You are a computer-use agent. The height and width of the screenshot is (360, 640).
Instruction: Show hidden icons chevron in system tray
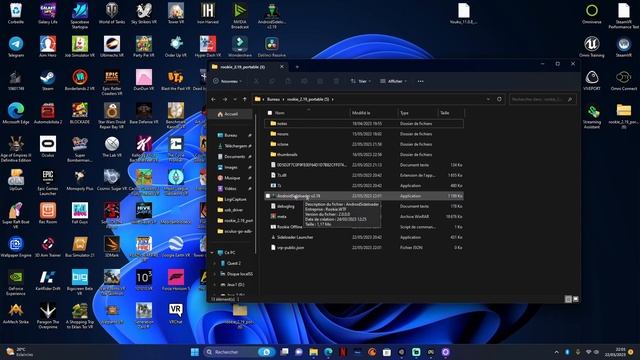[x=556, y=352]
